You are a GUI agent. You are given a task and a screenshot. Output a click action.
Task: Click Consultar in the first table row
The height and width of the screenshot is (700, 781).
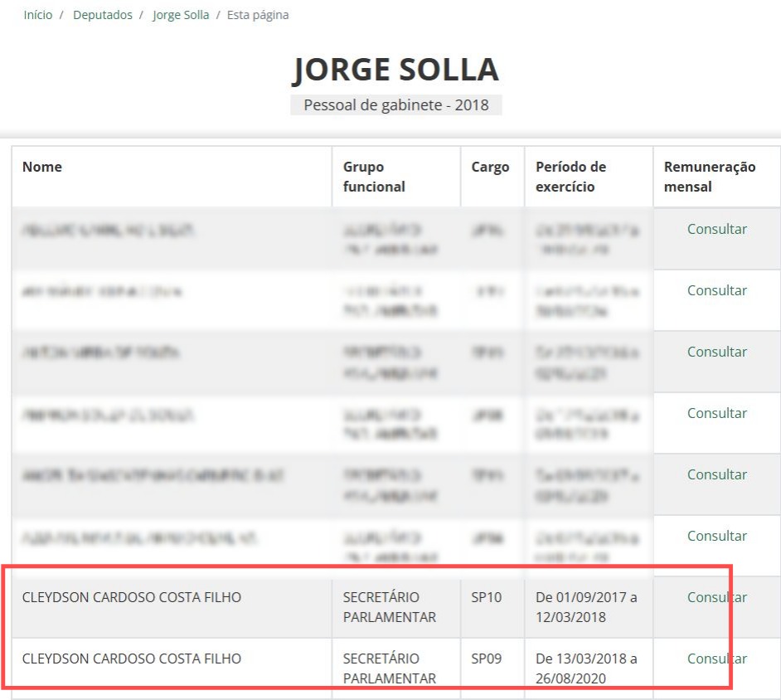(716, 229)
